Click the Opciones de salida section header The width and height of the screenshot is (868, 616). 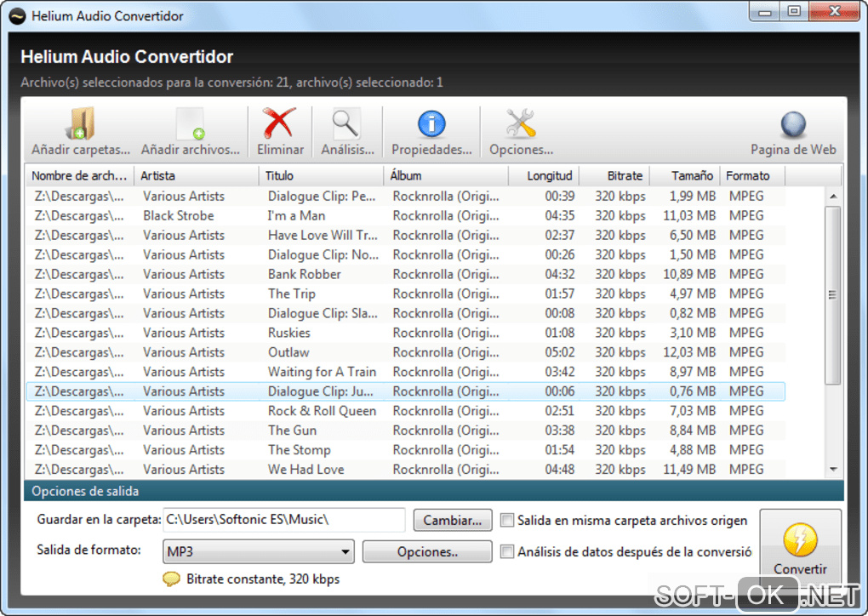[433, 491]
